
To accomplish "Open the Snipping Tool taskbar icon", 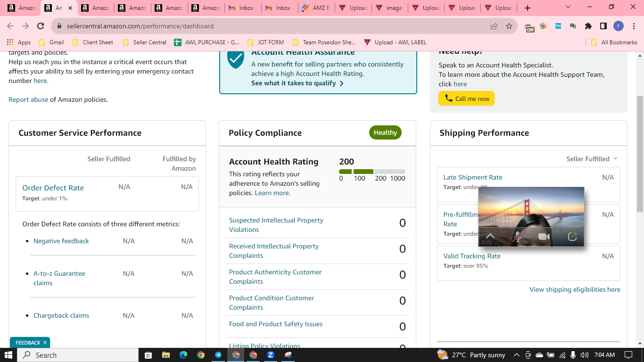I will tap(288, 355).
